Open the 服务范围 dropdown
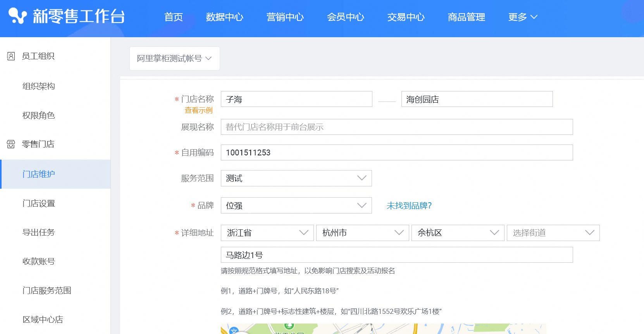 296,178
